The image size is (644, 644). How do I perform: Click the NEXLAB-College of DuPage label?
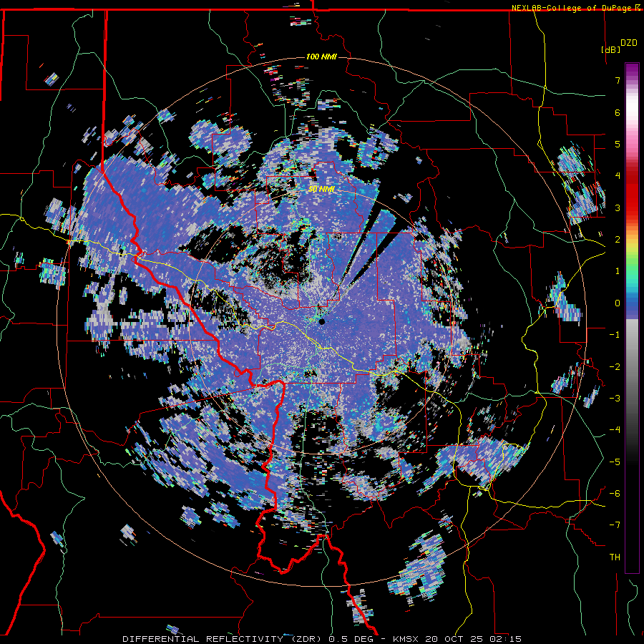[572, 8]
